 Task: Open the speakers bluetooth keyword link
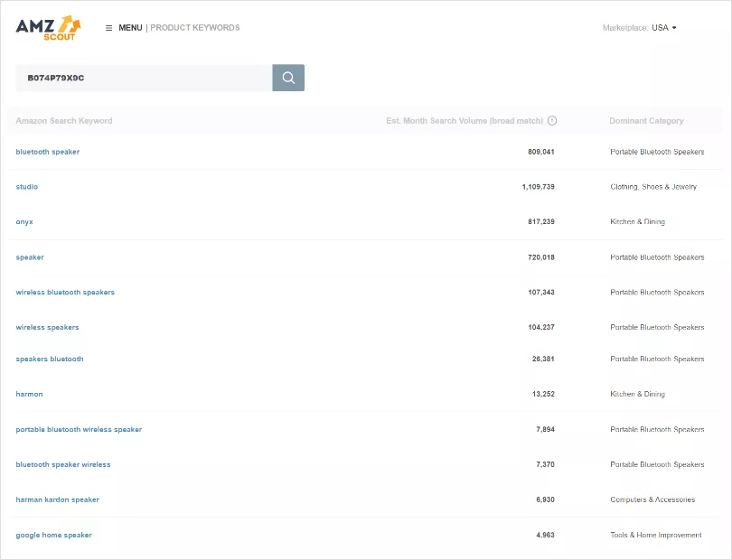[x=50, y=359]
